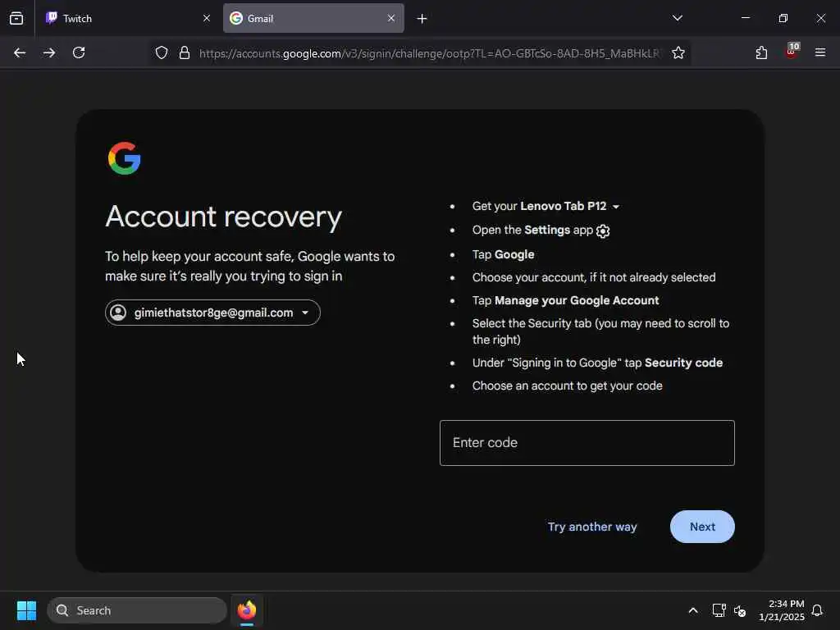
Task: Switch to the Gmail tab
Action: (x=313, y=18)
